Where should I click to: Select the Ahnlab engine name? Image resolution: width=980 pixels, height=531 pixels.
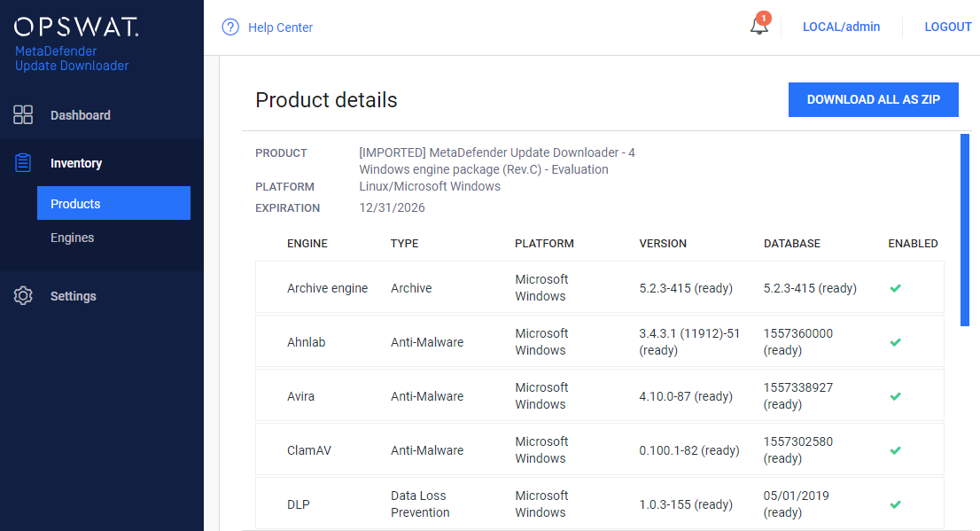coord(307,342)
